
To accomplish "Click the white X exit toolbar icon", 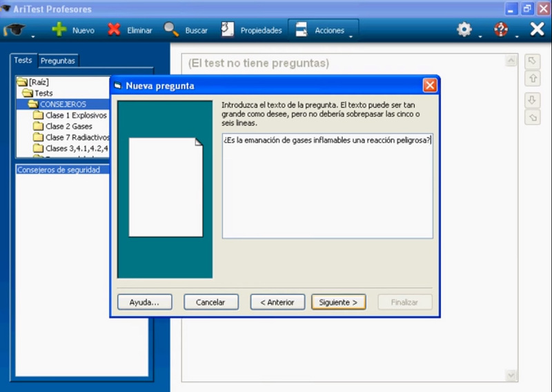I will (x=538, y=29).
